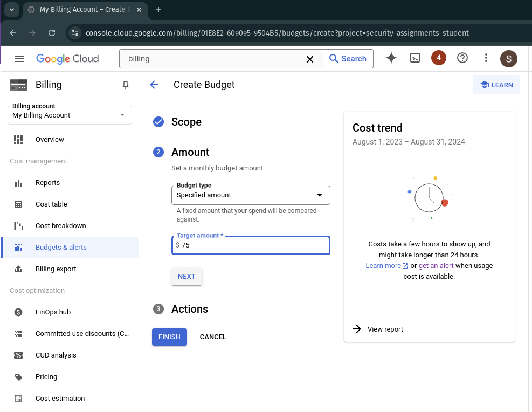This screenshot has height=412, width=532.
Task: Click the Search button
Action: pos(348,59)
